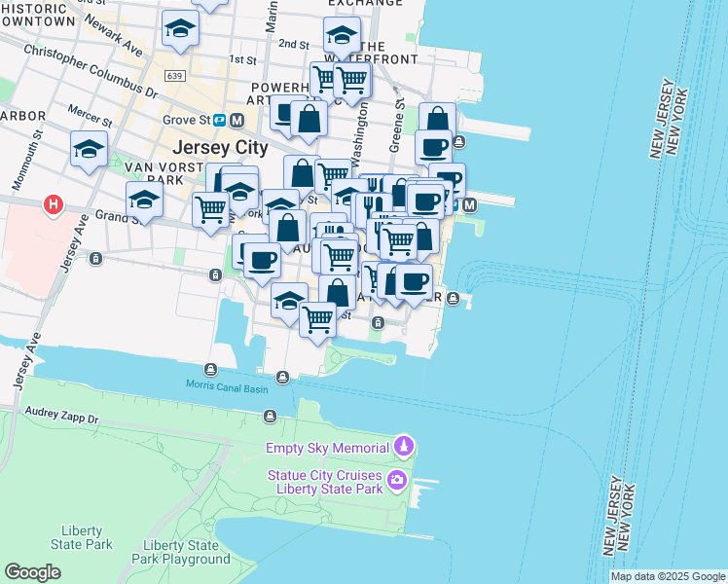The height and width of the screenshot is (584, 728).
Task: Click the Christopher Columbus Dr street label
Action: (x=91, y=71)
